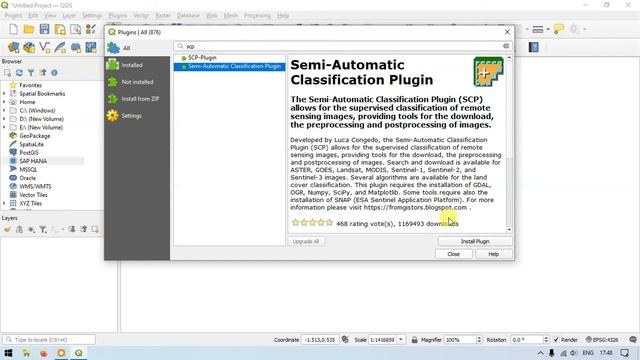The image size is (640, 360).
Task: Click the Install Plugin button
Action: click(x=475, y=241)
